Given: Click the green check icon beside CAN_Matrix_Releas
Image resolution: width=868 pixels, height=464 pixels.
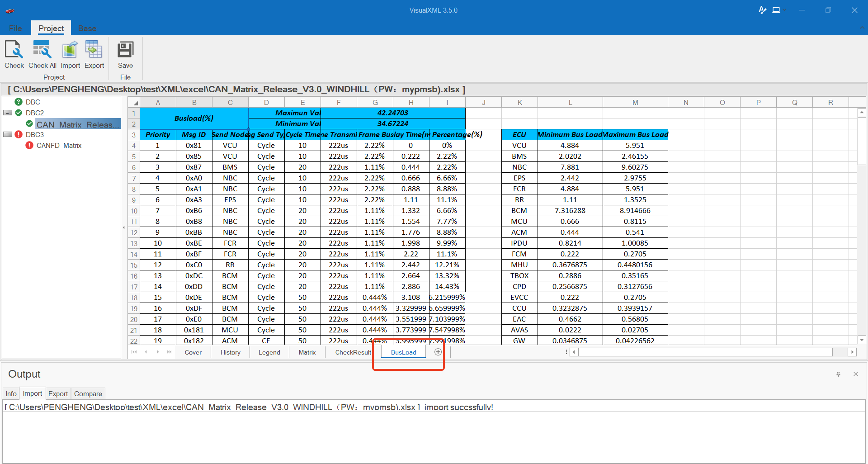Looking at the screenshot, I should [29, 123].
